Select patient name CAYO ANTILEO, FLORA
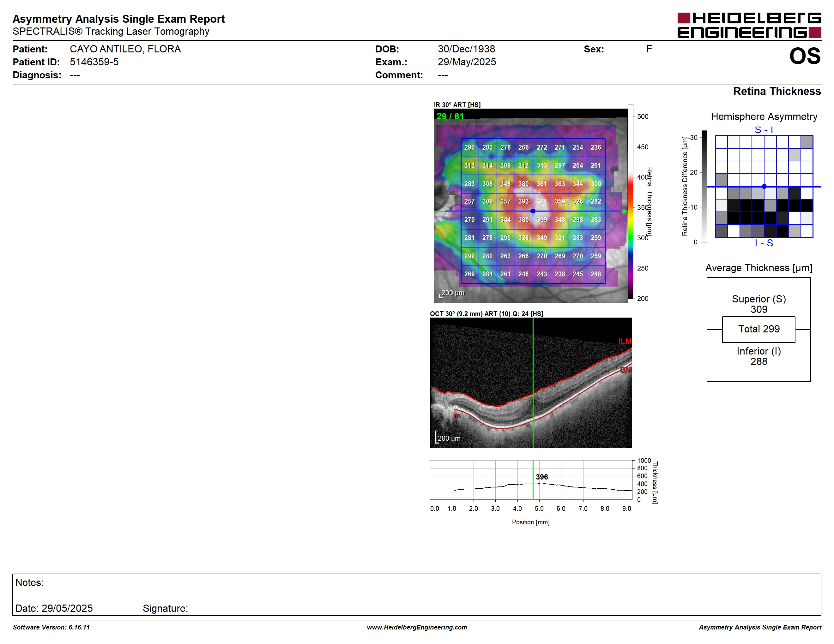The height and width of the screenshot is (644, 834). pyautogui.click(x=125, y=49)
